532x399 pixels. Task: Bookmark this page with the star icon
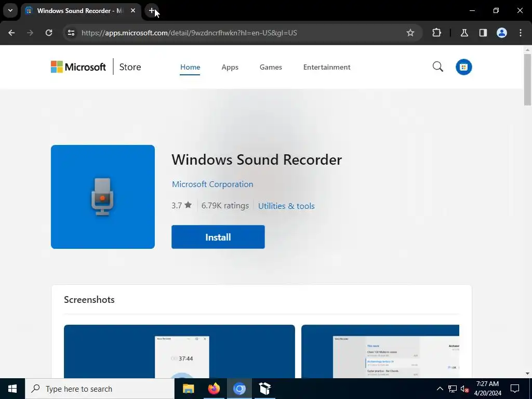(x=410, y=33)
